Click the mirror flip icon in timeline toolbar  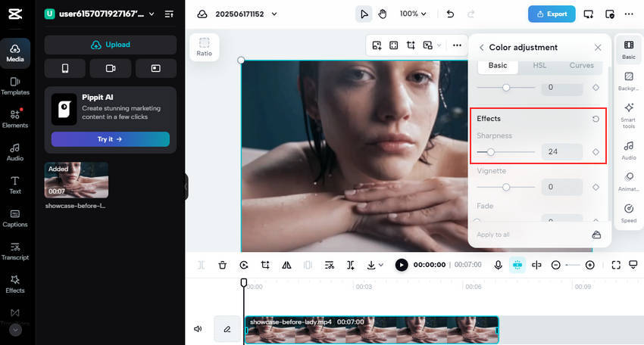click(x=286, y=265)
